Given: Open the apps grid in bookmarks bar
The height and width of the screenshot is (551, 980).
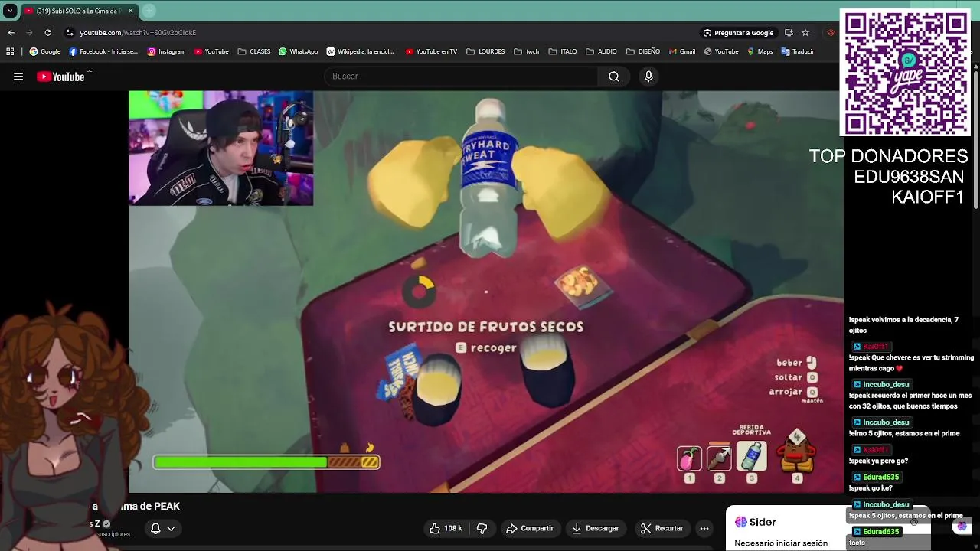Looking at the screenshot, I should tap(10, 51).
